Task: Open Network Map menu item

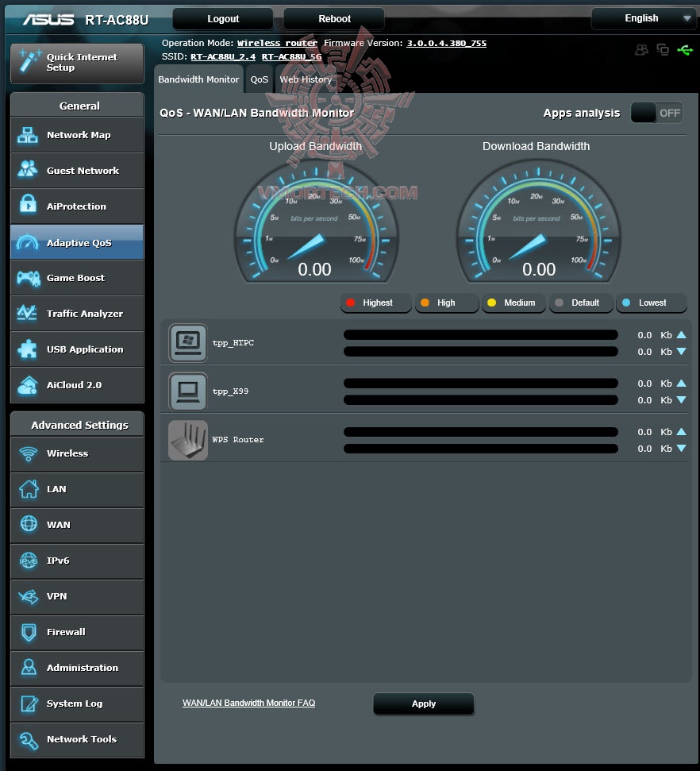Action: [77, 135]
